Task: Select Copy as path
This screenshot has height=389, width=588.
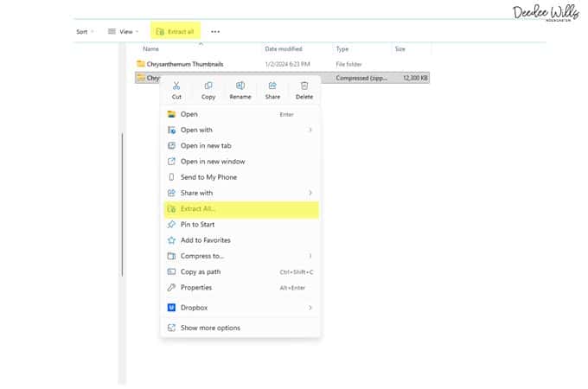Action: 241,271
